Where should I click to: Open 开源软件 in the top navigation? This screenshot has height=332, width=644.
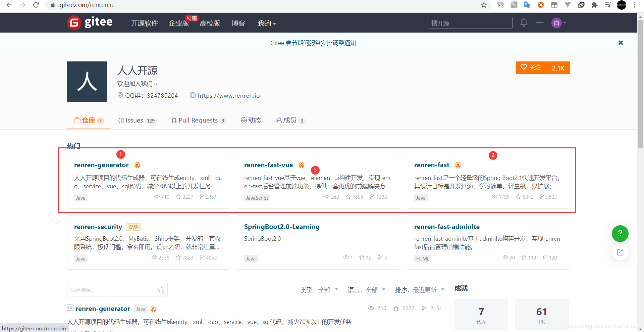pyautogui.click(x=144, y=23)
